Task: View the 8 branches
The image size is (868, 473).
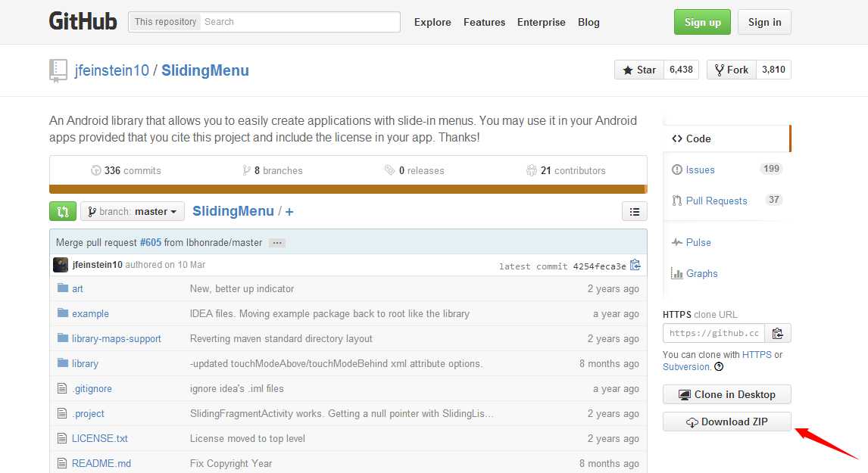Action: point(273,170)
